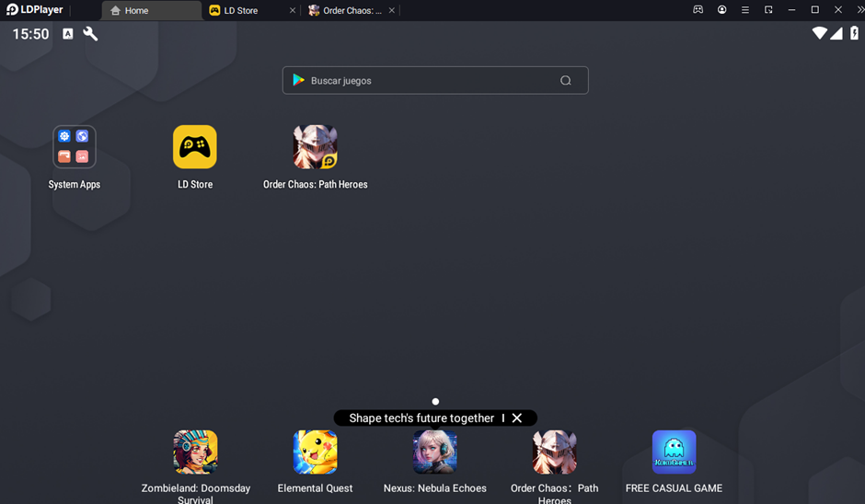The height and width of the screenshot is (504, 865).
Task: Click the multi-window icon in title bar
Action: [768, 9]
